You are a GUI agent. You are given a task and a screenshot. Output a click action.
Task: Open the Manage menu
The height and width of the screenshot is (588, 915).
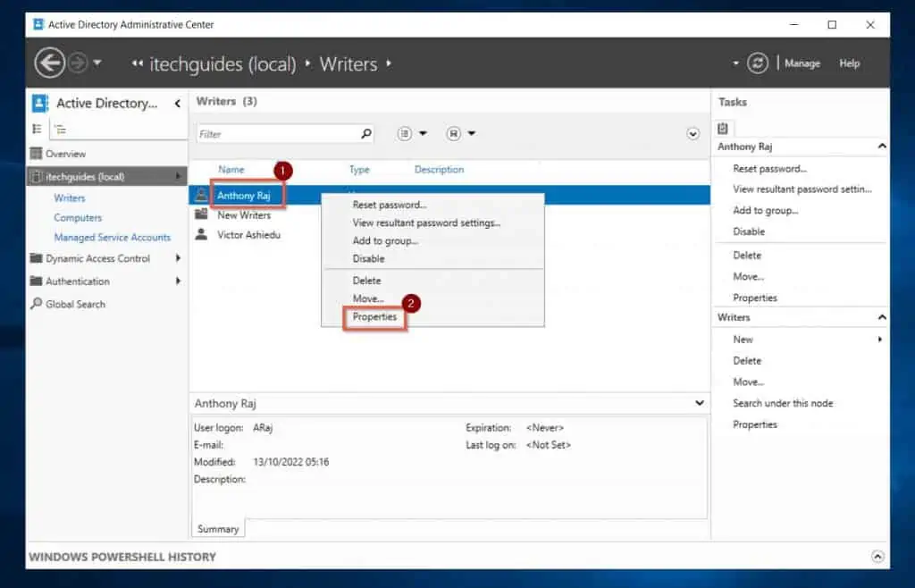tap(802, 63)
